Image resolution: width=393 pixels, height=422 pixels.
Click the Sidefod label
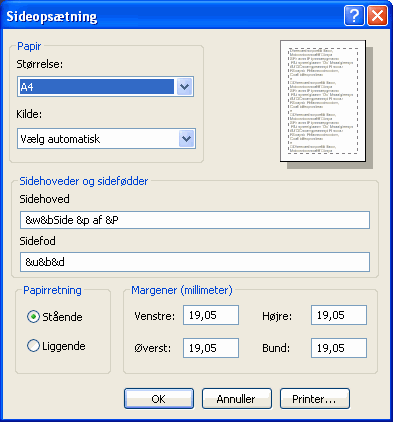click(37, 241)
